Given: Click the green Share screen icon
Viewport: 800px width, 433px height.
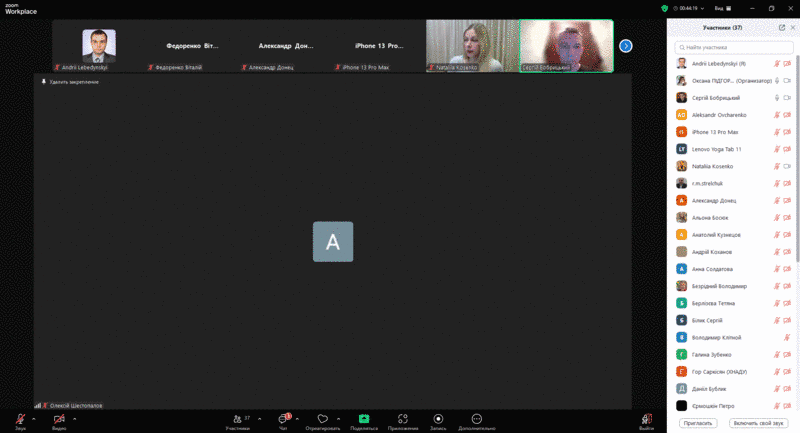Looking at the screenshot, I should coord(364,419).
